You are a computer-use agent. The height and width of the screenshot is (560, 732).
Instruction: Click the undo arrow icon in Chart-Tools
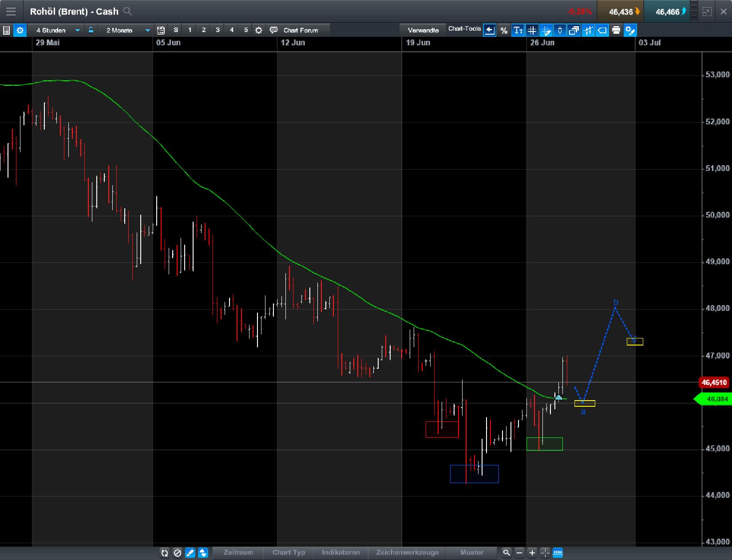pyautogui.click(x=490, y=30)
